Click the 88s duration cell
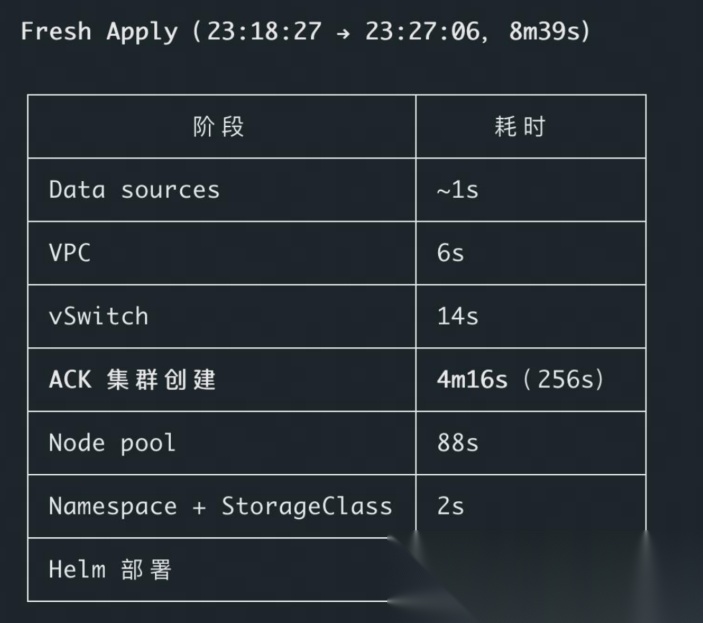Viewport: 703px width, 623px height. [458, 443]
